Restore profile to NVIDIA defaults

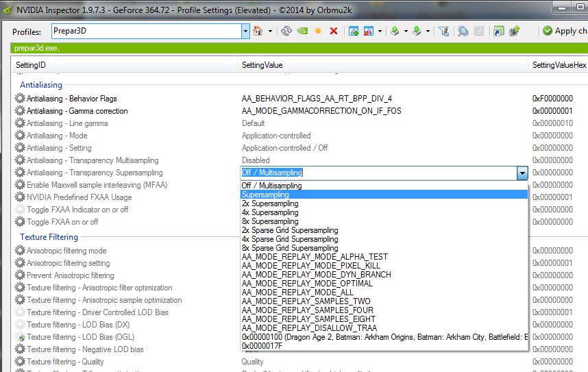coord(303,31)
